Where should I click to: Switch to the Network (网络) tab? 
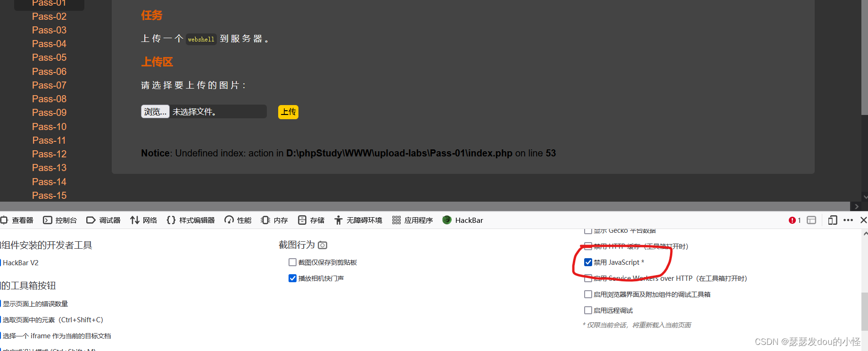[x=144, y=220]
